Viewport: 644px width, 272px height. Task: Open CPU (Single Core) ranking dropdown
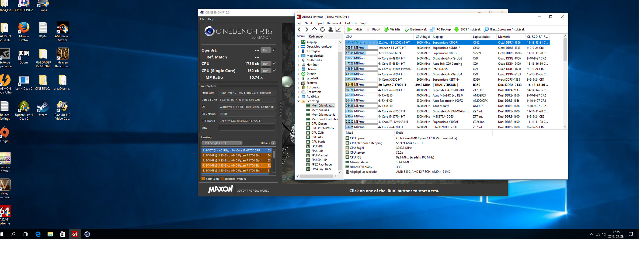[222, 143]
